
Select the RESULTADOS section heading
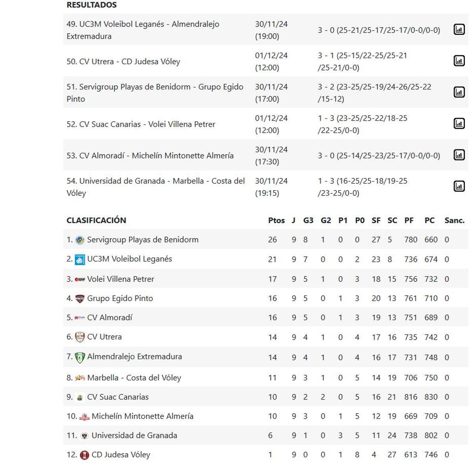(x=92, y=5)
